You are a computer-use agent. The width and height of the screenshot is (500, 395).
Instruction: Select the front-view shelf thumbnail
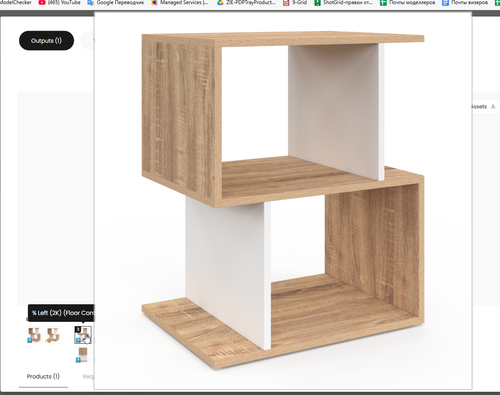(x=82, y=355)
